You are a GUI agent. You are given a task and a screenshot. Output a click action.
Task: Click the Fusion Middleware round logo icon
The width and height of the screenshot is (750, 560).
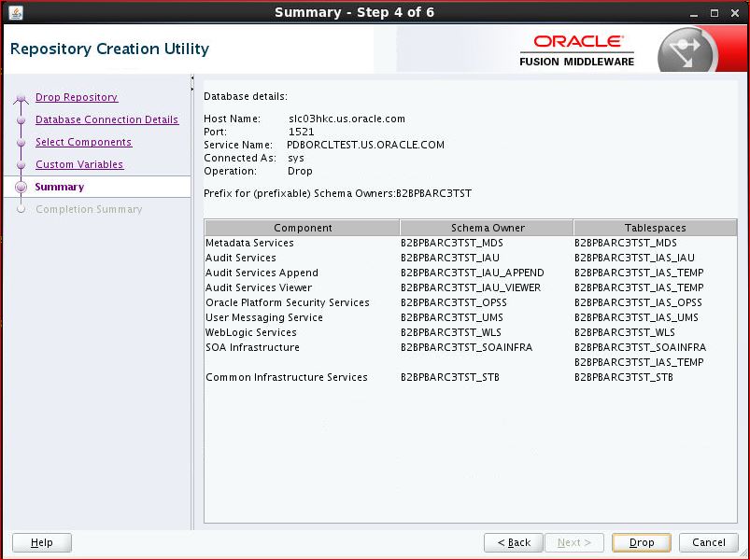pyautogui.click(x=687, y=51)
